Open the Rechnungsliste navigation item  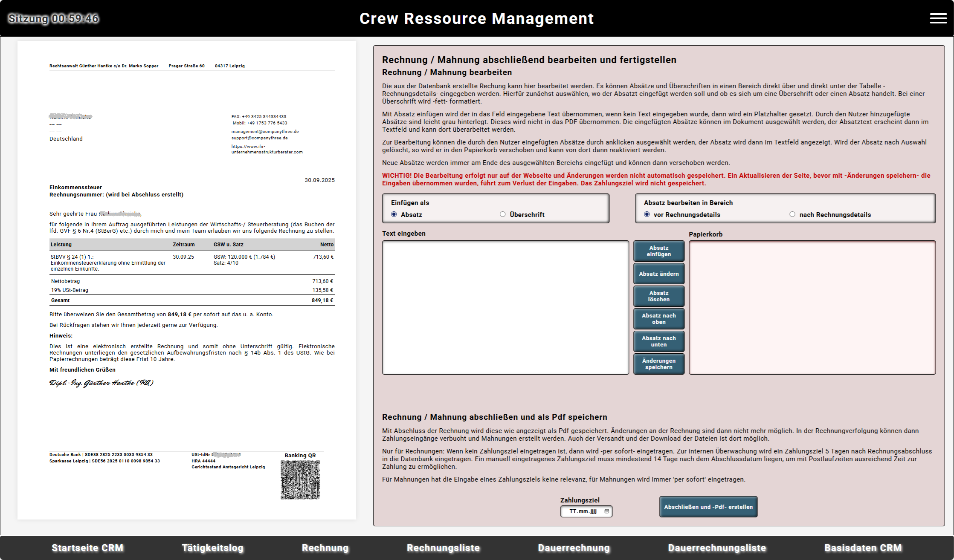tap(443, 548)
